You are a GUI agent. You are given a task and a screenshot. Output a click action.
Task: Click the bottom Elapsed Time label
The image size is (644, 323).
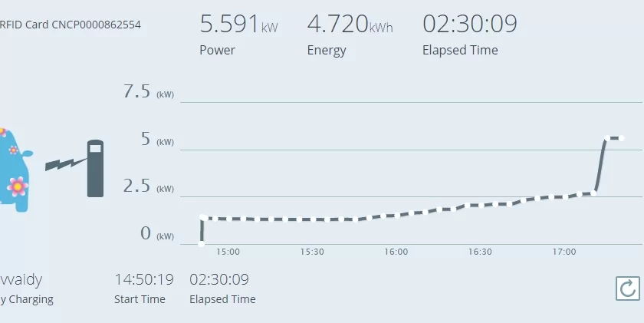tap(222, 299)
